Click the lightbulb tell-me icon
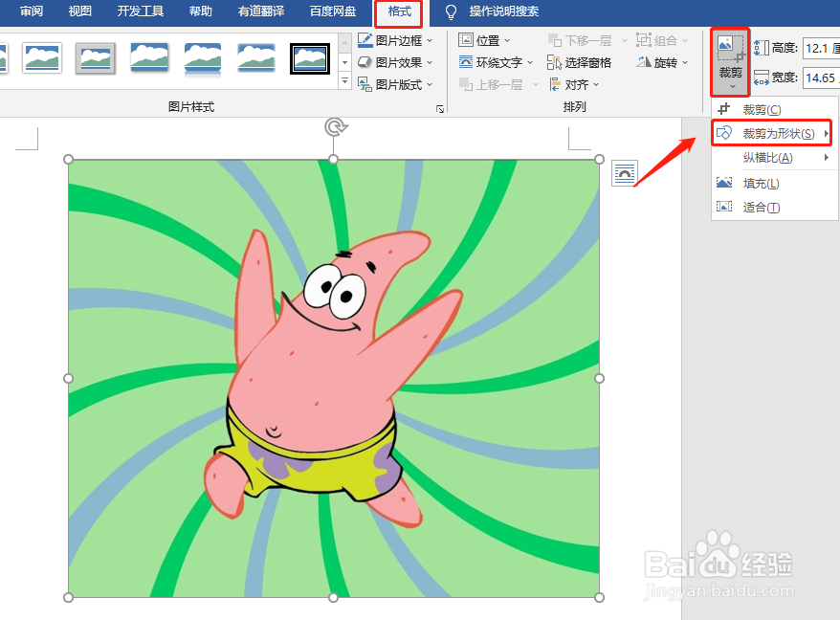 (x=451, y=11)
